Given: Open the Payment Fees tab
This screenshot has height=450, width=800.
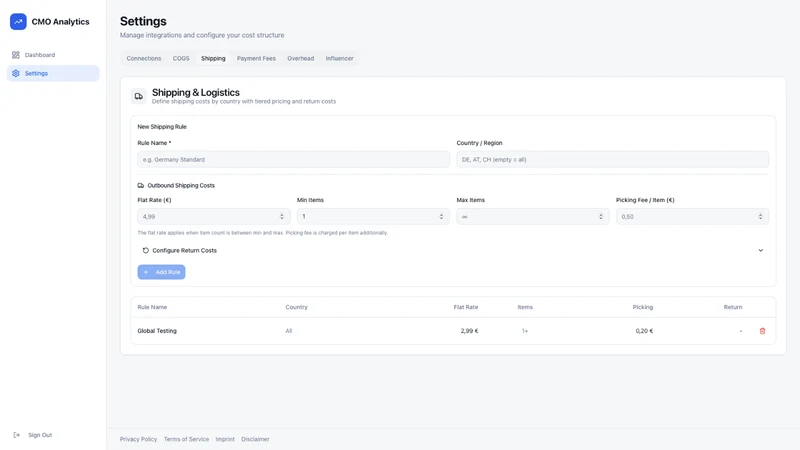Looking at the screenshot, I should click(256, 58).
